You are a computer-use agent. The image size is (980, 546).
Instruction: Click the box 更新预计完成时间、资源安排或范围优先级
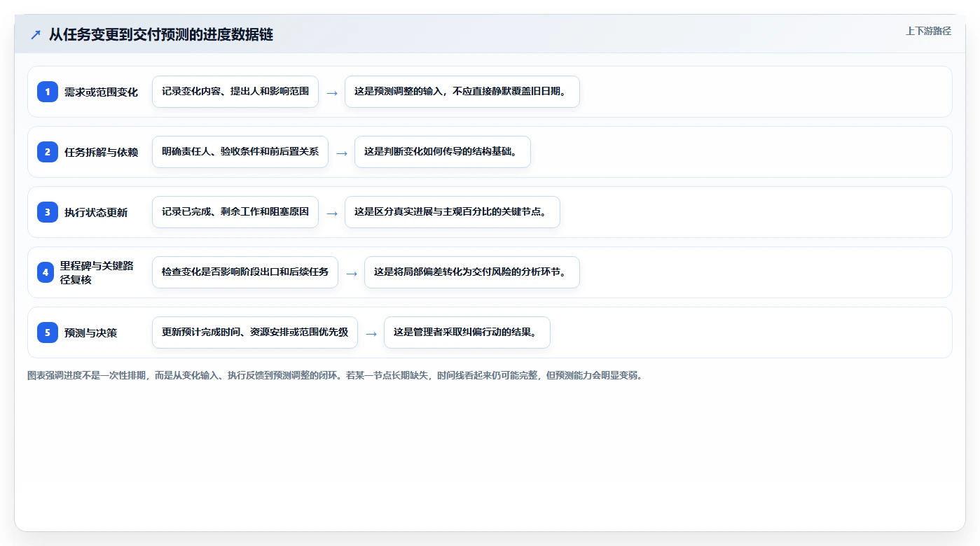255,332
